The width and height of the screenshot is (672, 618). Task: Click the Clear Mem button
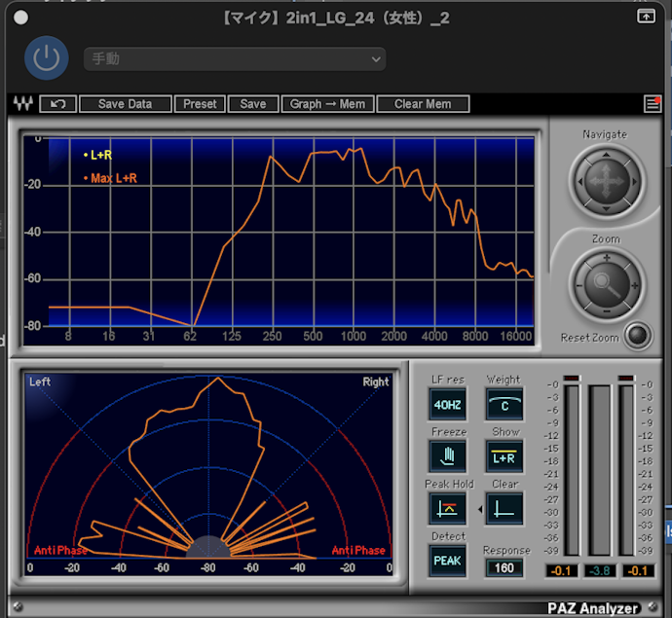(x=423, y=104)
